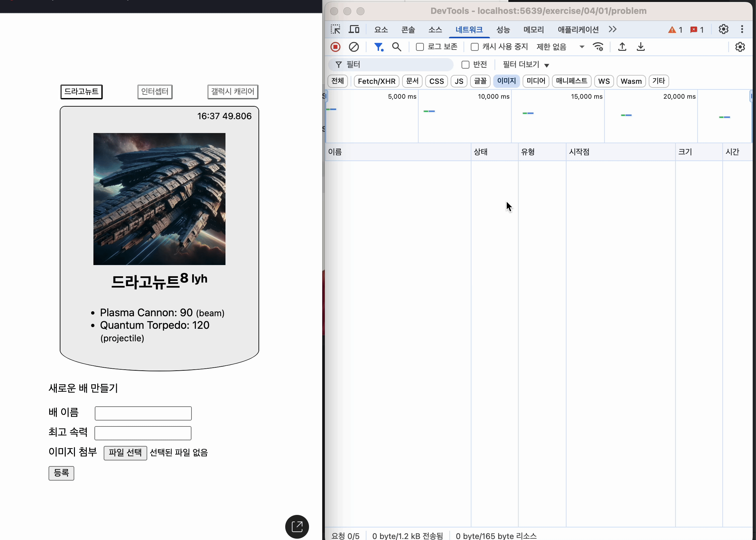This screenshot has height=540, width=756.
Task: Filter by JS requests
Action: pos(459,81)
